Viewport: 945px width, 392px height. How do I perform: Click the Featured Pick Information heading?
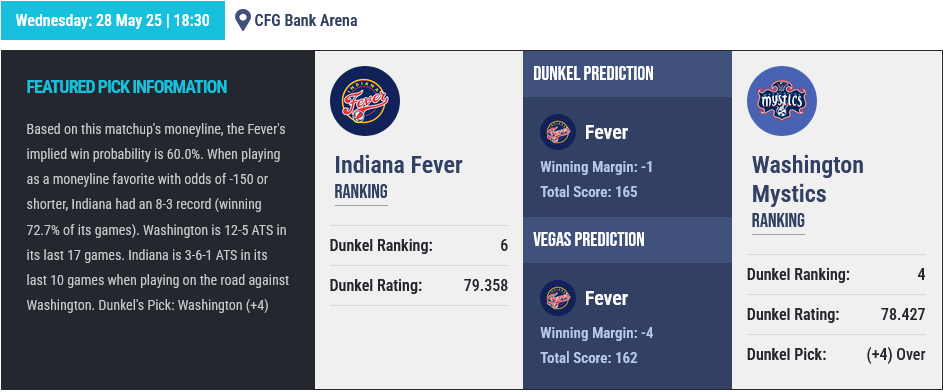127,87
